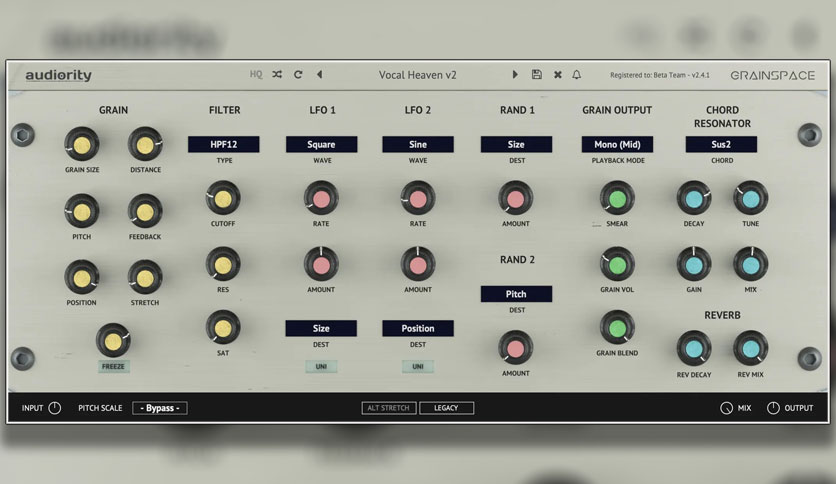This screenshot has height=484, width=836.
Task: Click the GRAINSPACE logo
Action: (x=773, y=75)
